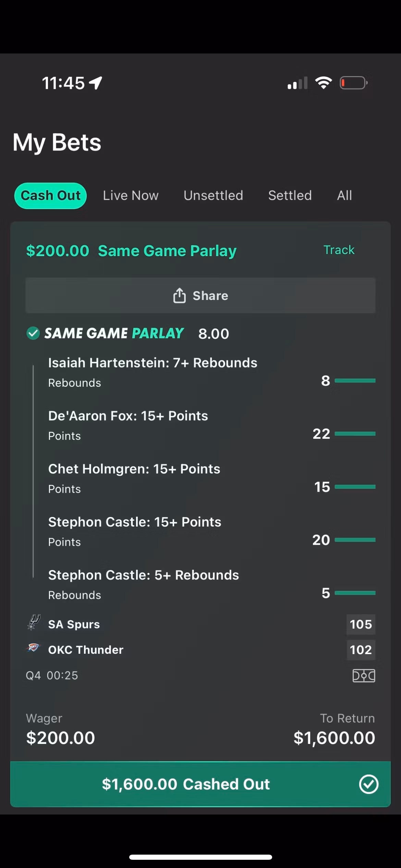Tap the battery indicator icon

click(x=353, y=83)
